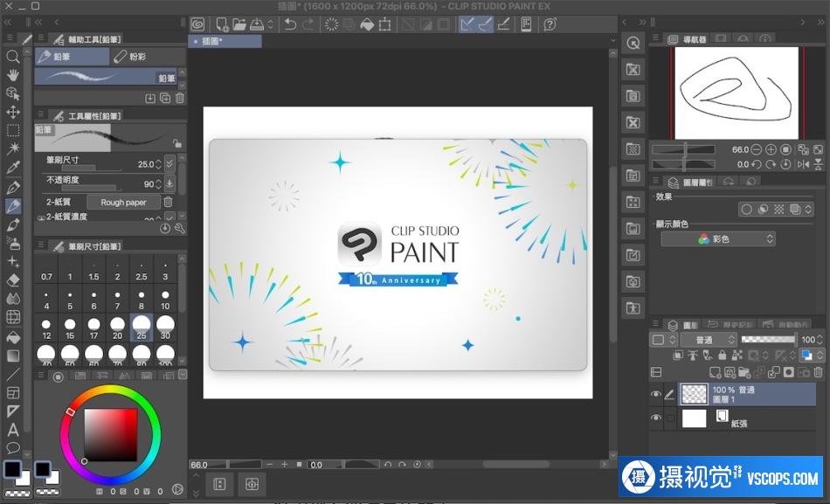Flip navigator view horizontally
Viewport: 830px width, 504px height.
(804, 164)
